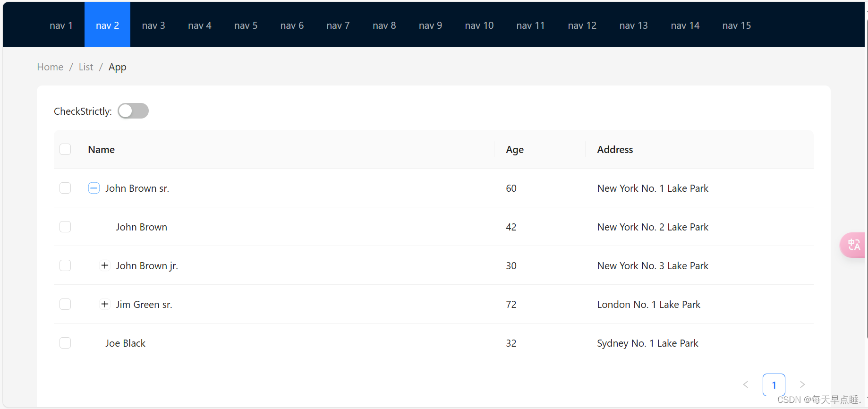Select page 1 in pagination
The image size is (868, 409).
pyautogui.click(x=774, y=385)
